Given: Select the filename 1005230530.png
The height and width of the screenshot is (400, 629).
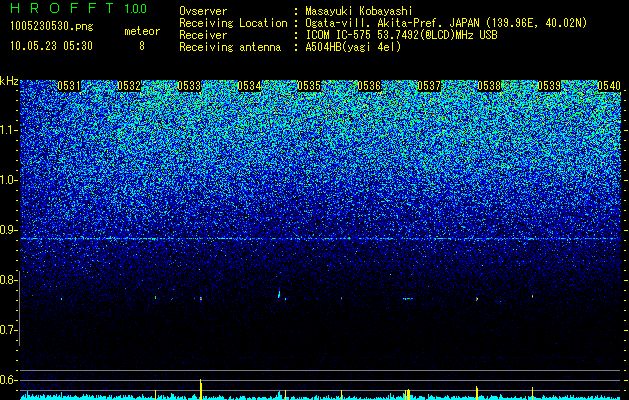Looking at the screenshot, I should pos(52,26).
